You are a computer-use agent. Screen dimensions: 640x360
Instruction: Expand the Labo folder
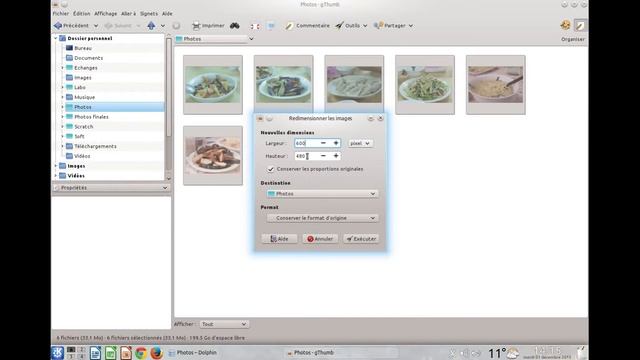point(62,87)
